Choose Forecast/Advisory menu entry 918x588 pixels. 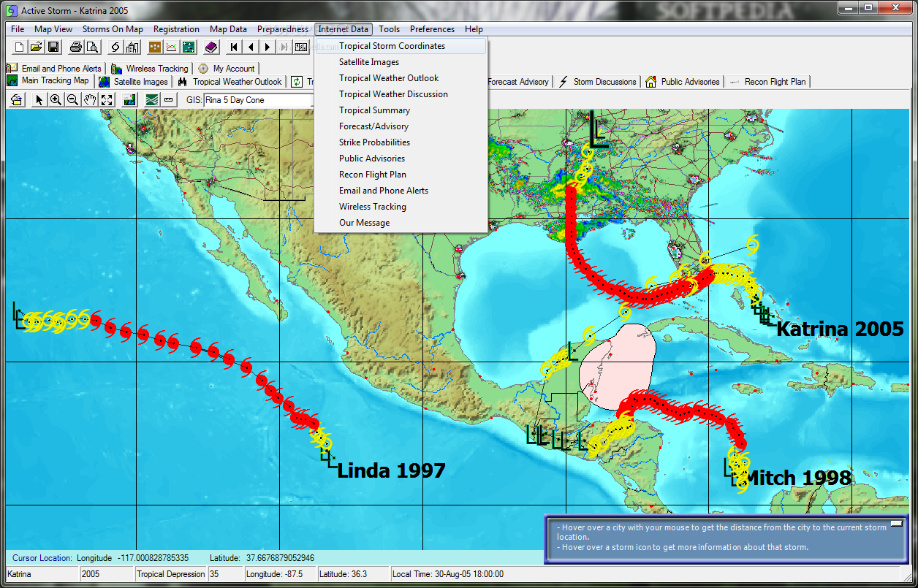click(401, 126)
